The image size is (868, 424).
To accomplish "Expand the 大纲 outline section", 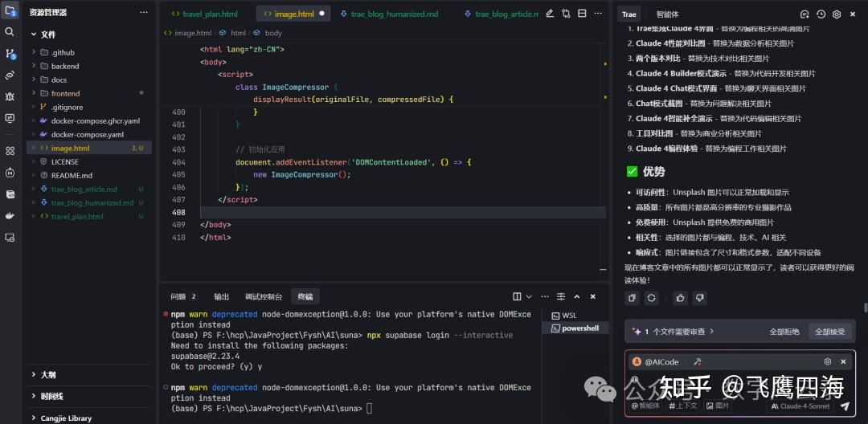I will tap(49, 375).
